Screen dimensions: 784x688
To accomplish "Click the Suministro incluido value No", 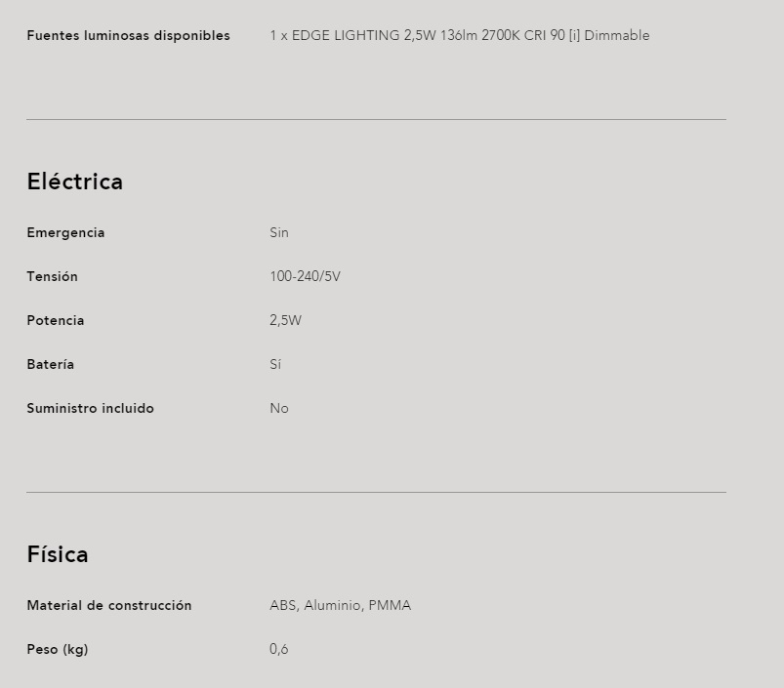I will [279, 408].
